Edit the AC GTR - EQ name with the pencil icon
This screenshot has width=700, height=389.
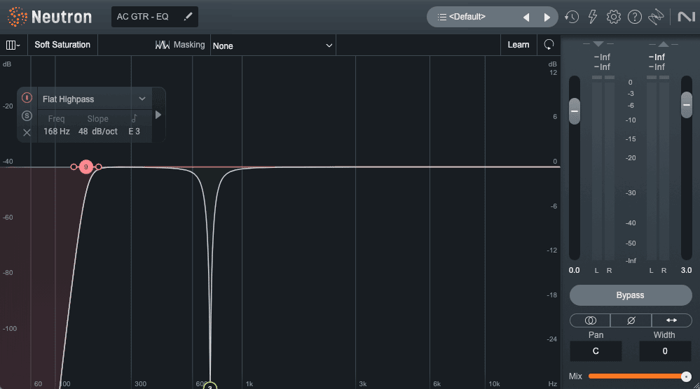click(188, 17)
